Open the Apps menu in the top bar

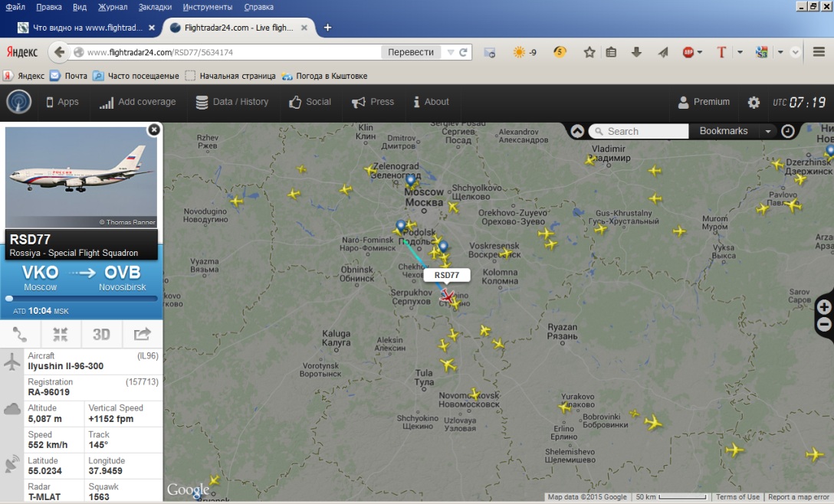(62, 102)
